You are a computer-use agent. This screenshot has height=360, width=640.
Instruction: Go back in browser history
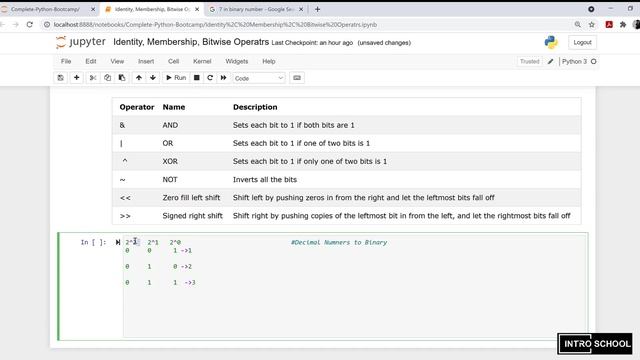pyautogui.click(x=2, y=24)
